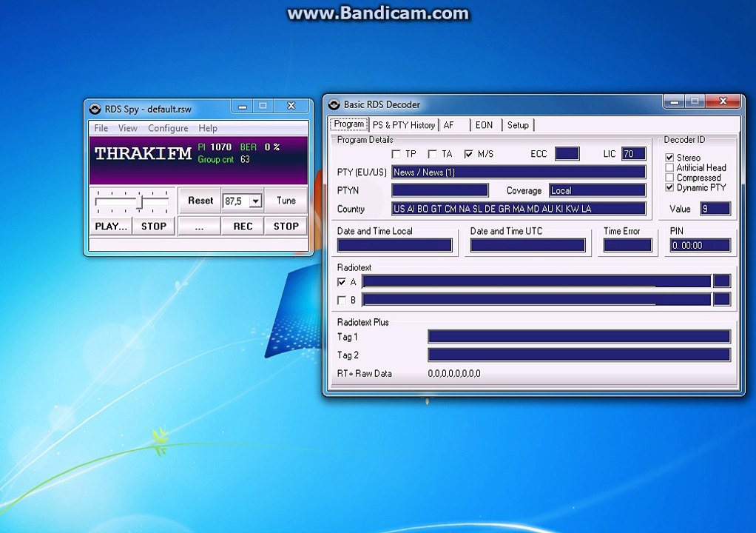The width and height of the screenshot is (756, 533).
Task: Close the RDS Spy window
Action: point(291,106)
